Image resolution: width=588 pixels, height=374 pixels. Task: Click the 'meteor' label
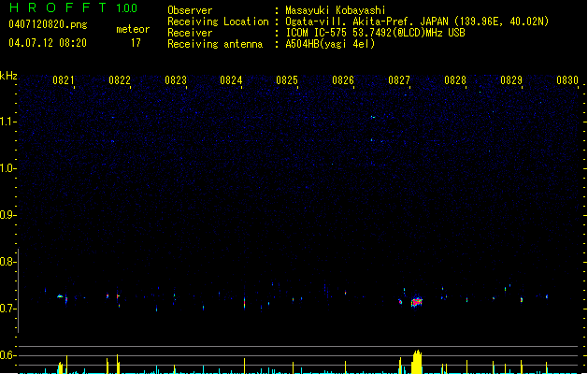[133, 29]
